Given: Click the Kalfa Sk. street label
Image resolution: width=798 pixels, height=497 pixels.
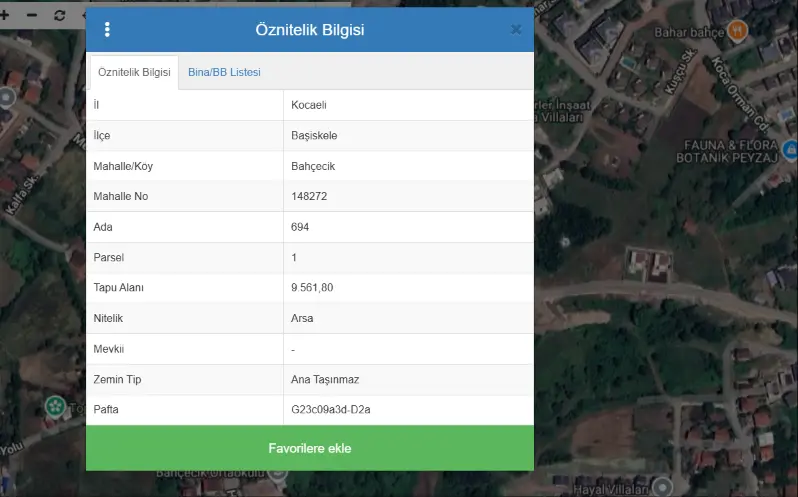Looking at the screenshot, I should (x=21, y=195).
